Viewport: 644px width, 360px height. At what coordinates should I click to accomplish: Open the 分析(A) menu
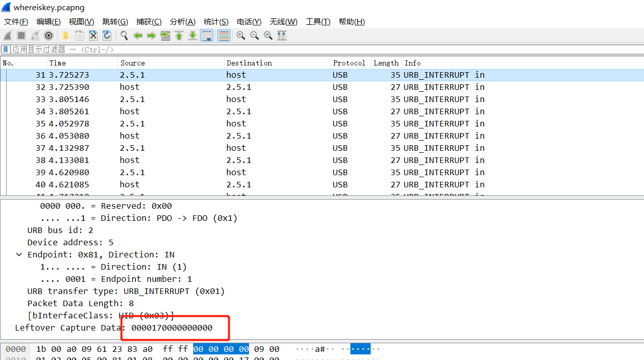(x=183, y=22)
